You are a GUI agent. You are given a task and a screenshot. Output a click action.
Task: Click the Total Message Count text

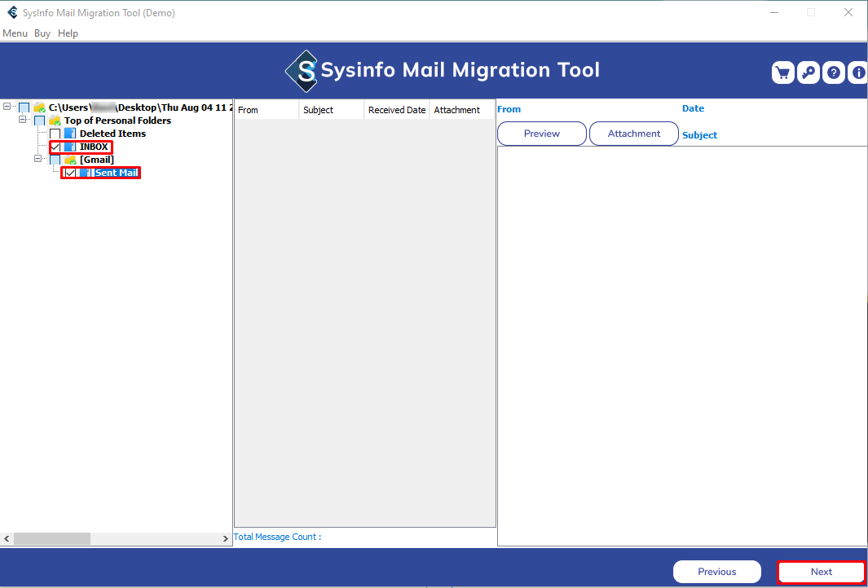[277, 537]
